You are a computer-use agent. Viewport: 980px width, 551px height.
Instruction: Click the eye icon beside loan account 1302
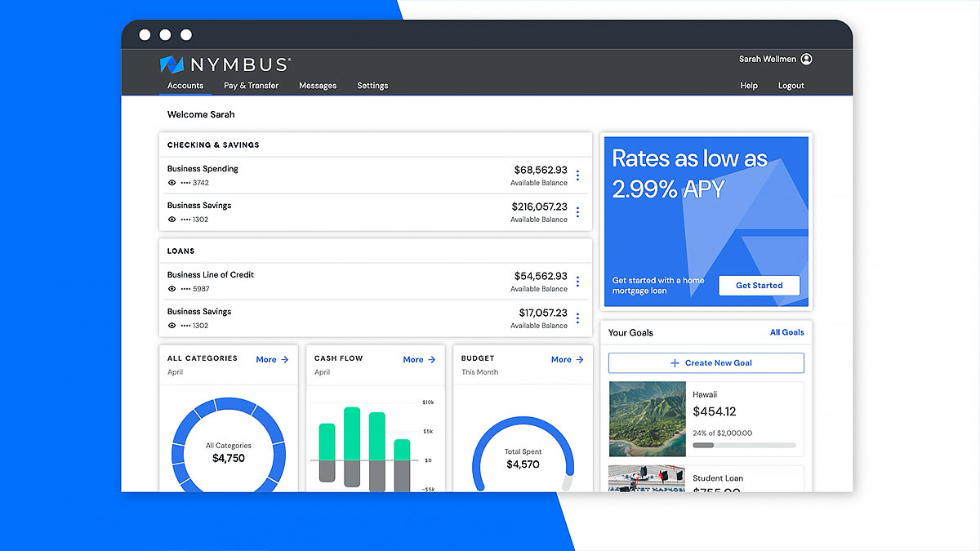pyautogui.click(x=171, y=327)
